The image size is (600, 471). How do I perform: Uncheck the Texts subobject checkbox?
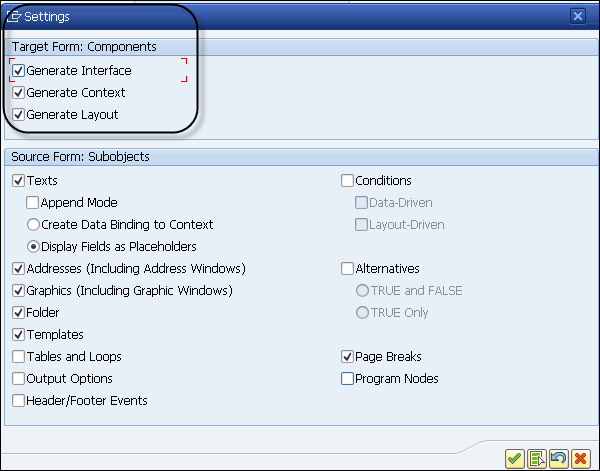pyautogui.click(x=19, y=181)
